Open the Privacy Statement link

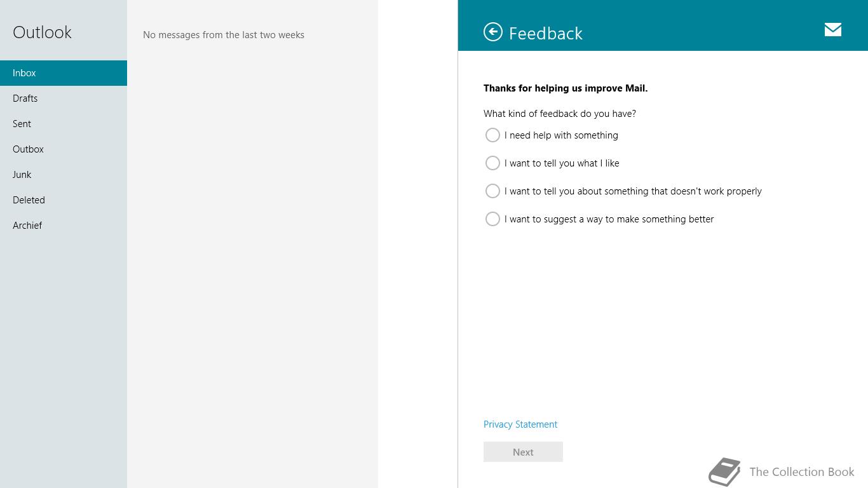coord(520,424)
